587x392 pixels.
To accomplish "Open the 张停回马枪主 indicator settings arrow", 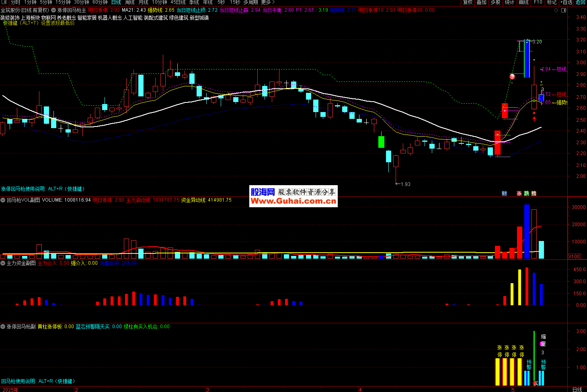I will (x=53, y=10).
